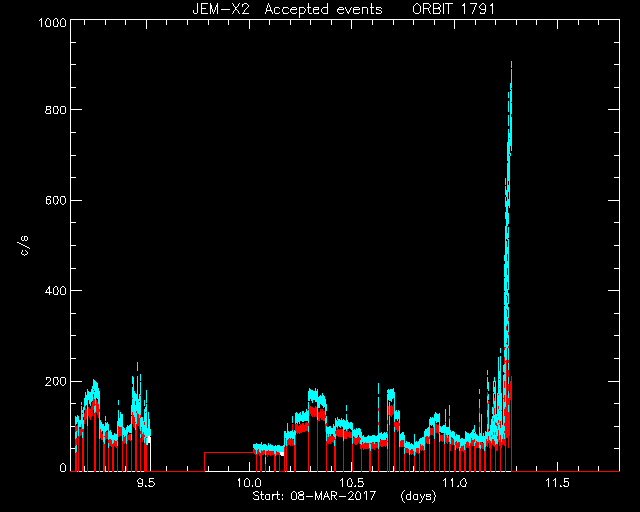
Task: Click the 10.0 x-axis tick label
Action: (x=249, y=483)
